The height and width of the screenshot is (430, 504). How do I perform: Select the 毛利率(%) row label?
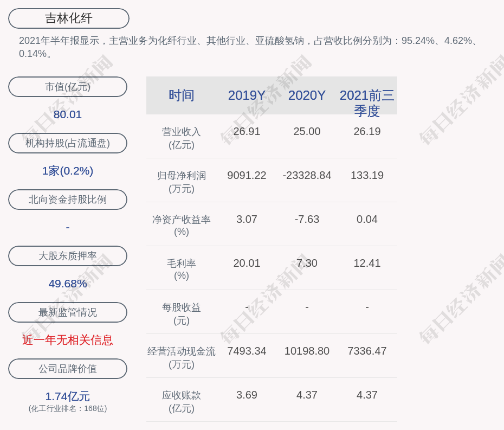click(x=182, y=269)
